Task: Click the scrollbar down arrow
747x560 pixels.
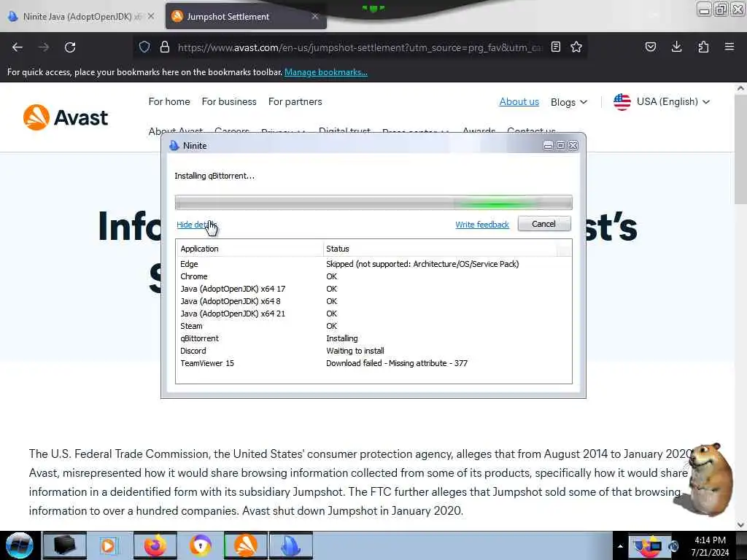Action: pyautogui.click(x=740, y=524)
